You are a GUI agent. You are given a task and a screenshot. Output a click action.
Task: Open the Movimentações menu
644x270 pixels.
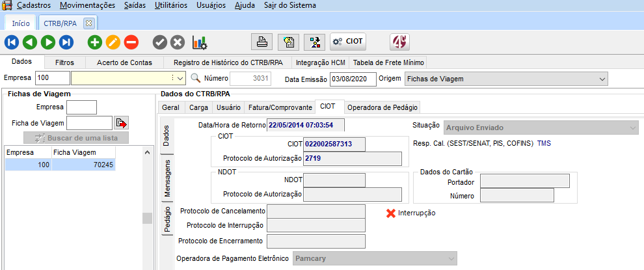(x=87, y=5)
